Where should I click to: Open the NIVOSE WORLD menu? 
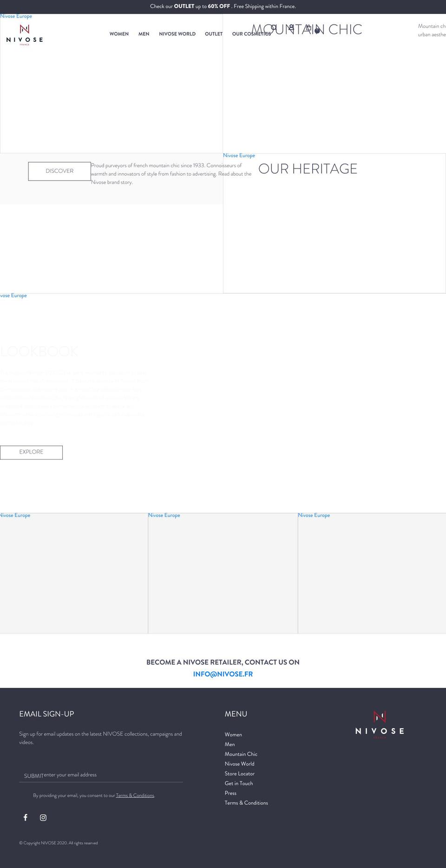coord(177,34)
